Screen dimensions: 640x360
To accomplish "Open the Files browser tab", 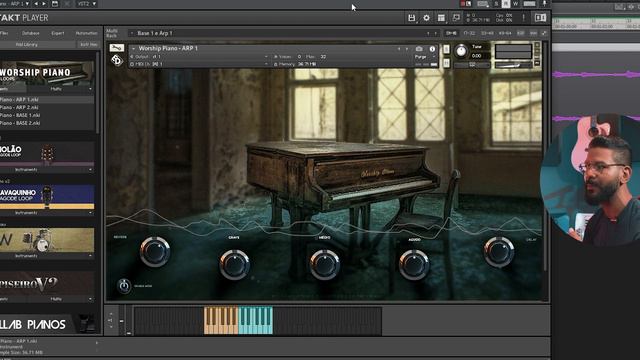I will pyautogui.click(x=4, y=33).
